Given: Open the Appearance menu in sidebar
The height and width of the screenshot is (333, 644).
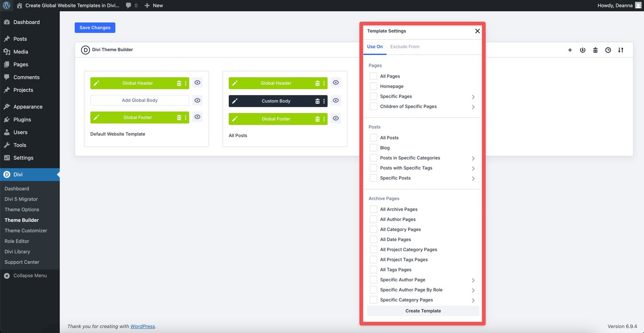Looking at the screenshot, I should point(28,107).
